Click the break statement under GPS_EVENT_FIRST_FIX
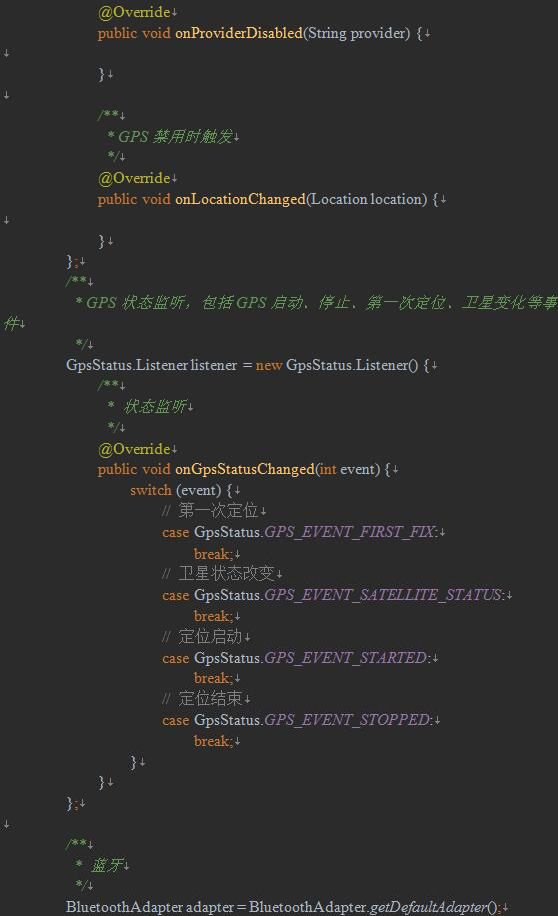 point(213,554)
